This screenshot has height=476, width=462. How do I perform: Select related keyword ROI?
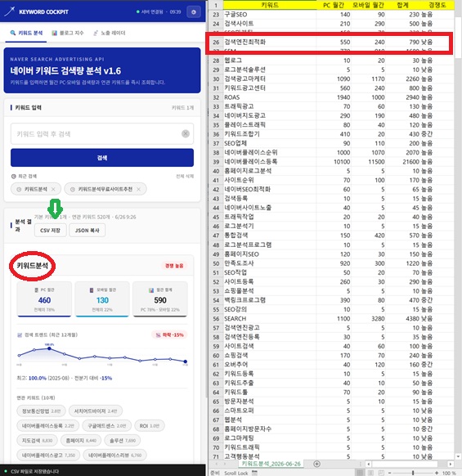pos(150,425)
